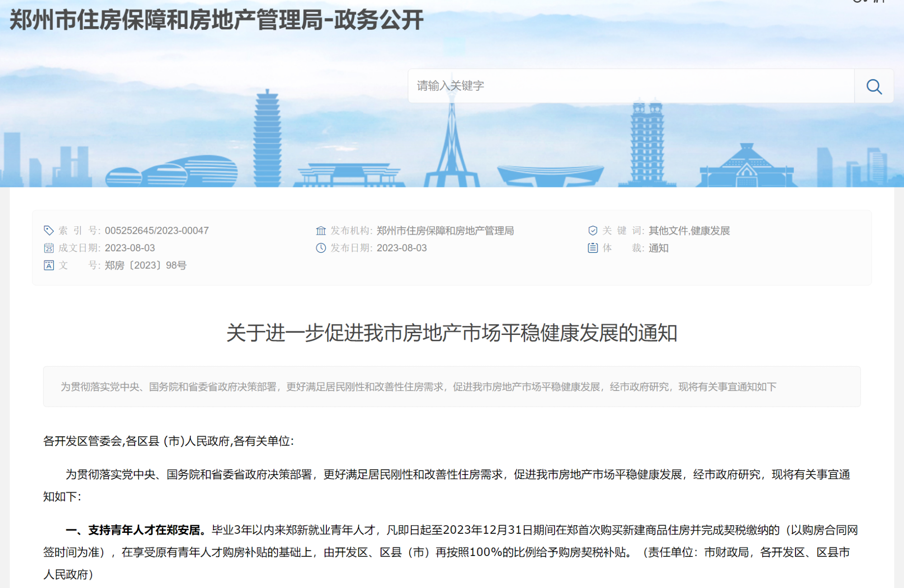Click the tag icon beside 索引号
The width and height of the screenshot is (904, 588).
pos(48,230)
